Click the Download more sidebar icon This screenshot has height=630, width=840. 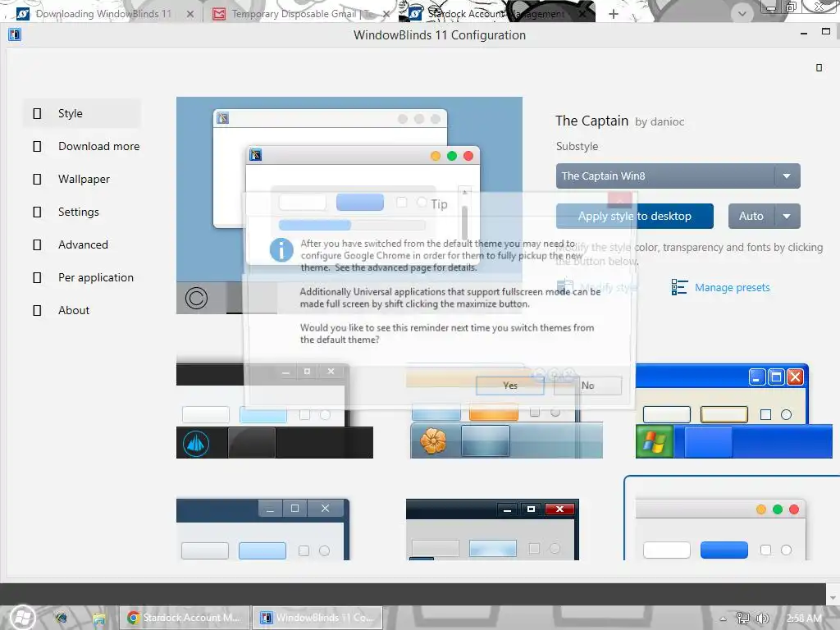[x=37, y=146]
